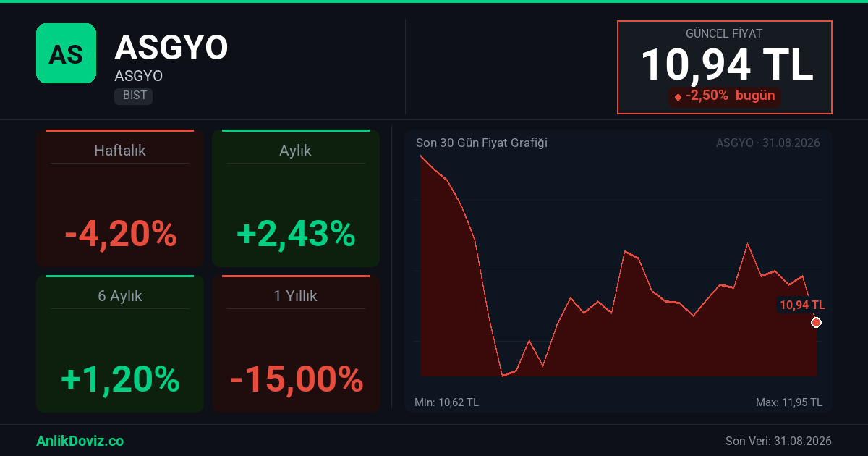Viewport: 868px width, 456px height.
Task: Click the Son Veri date in footer
Action: pos(778,441)
